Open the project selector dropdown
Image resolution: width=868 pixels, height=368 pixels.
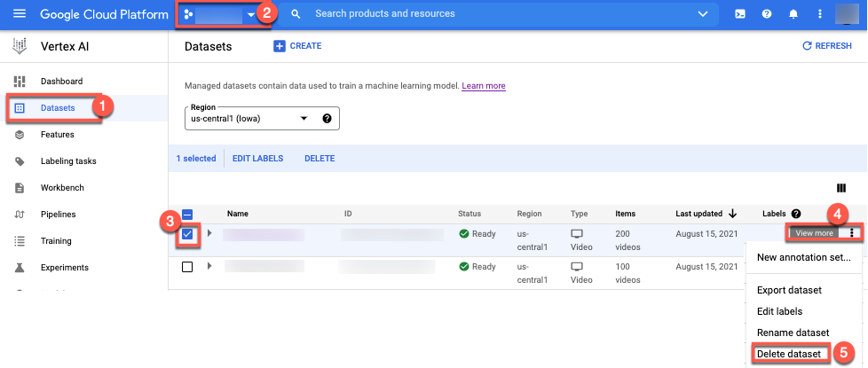click(220, 14)
